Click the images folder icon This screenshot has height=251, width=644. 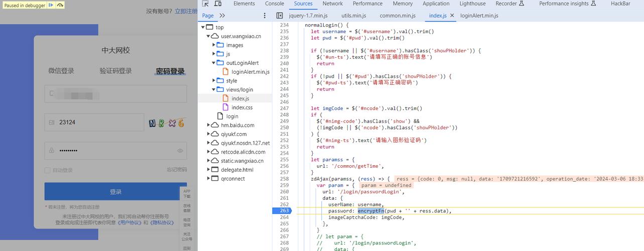(x=220, y=45)
